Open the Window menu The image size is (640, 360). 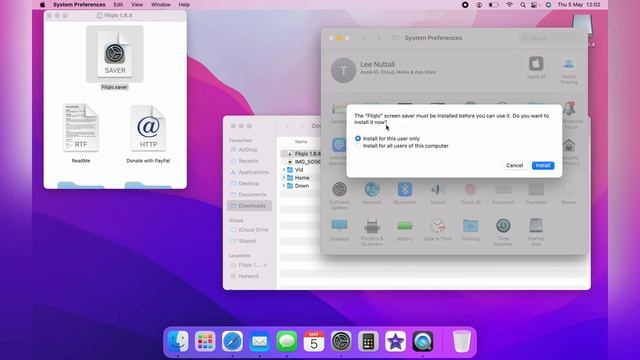161,4
